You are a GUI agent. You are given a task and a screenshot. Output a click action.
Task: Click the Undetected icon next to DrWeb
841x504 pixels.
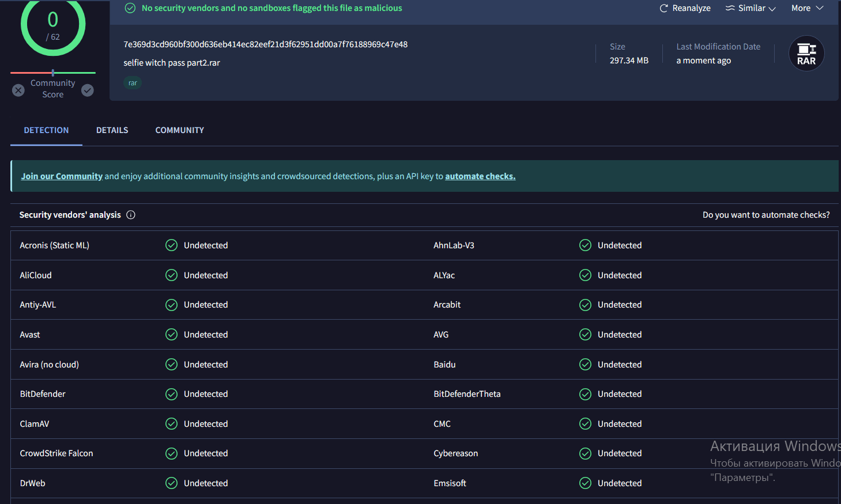pos(171,483)
